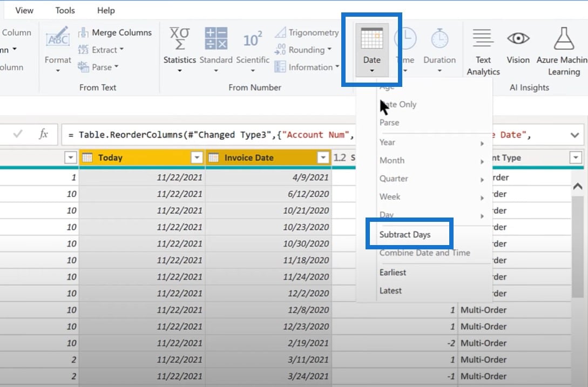Open the Extract dropdown

point(101,50)
